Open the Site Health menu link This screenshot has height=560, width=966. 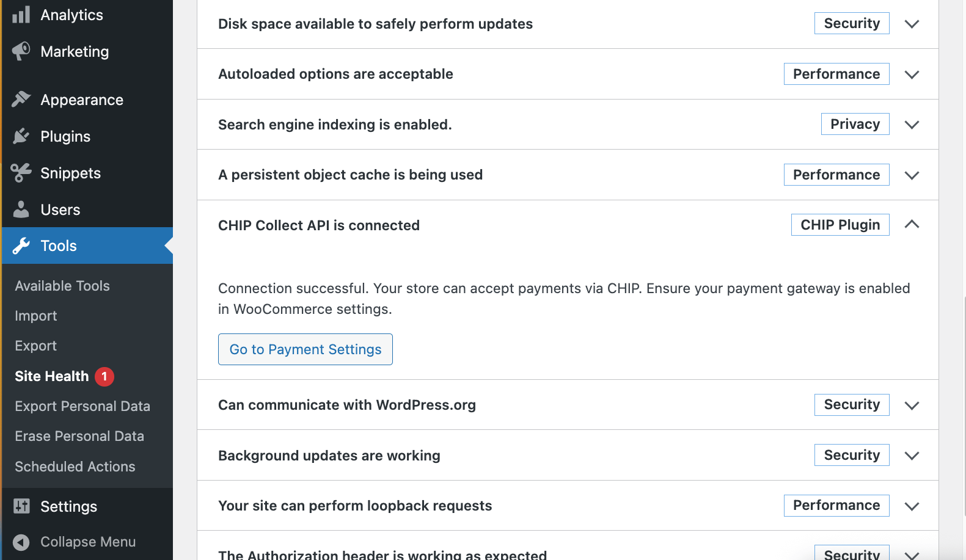click(x=52, y=376)
